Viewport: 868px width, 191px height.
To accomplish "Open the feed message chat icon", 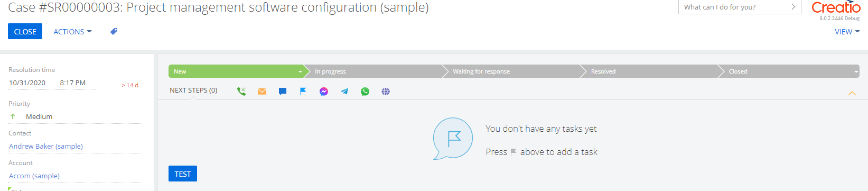I will pos(283,92).
